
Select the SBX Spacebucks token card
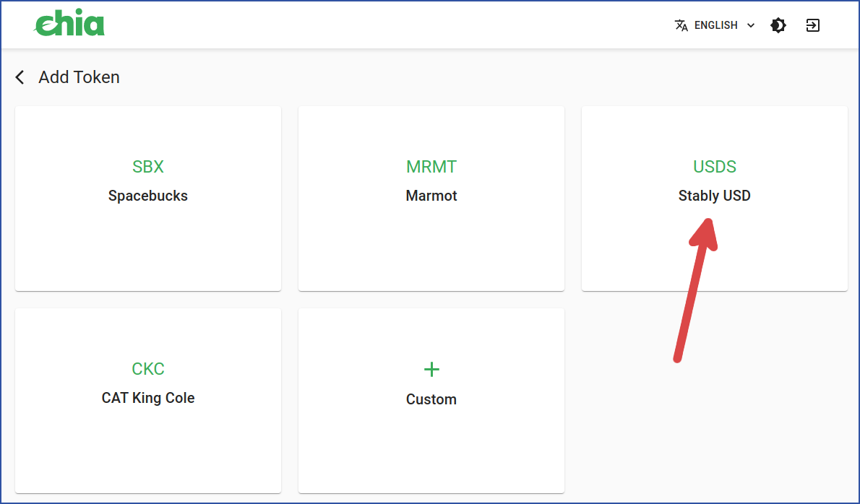[148, 199]
